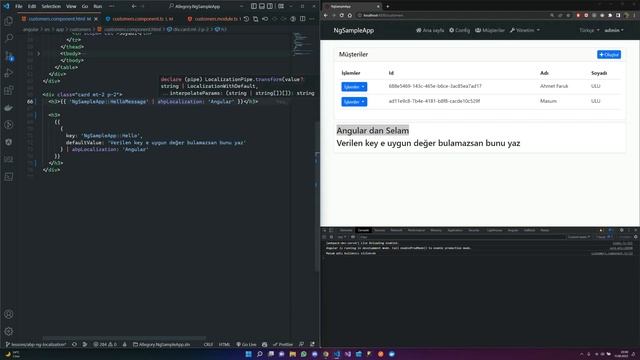Click Go Live in the status bar

pos(246,344)
